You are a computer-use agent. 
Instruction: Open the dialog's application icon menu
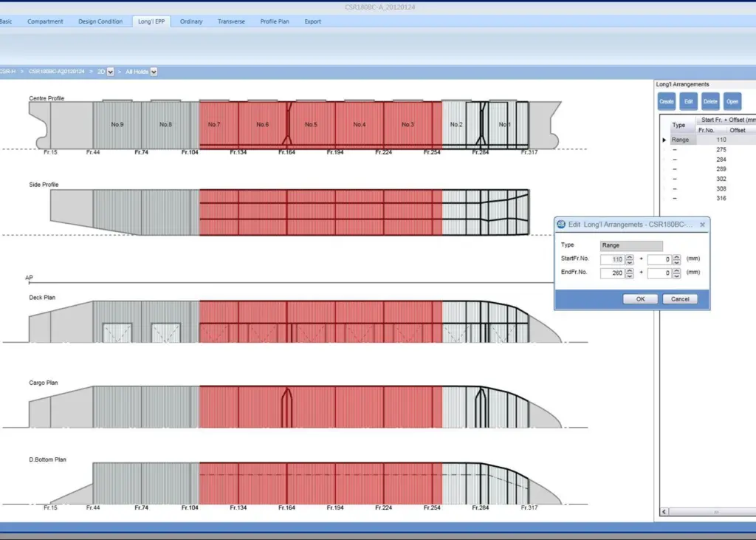(x=561, y=225)
